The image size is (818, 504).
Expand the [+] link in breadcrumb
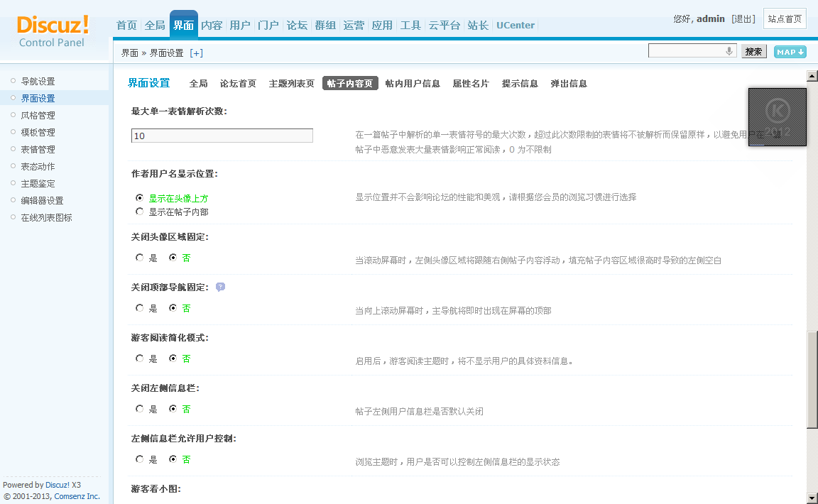(196, 53)
